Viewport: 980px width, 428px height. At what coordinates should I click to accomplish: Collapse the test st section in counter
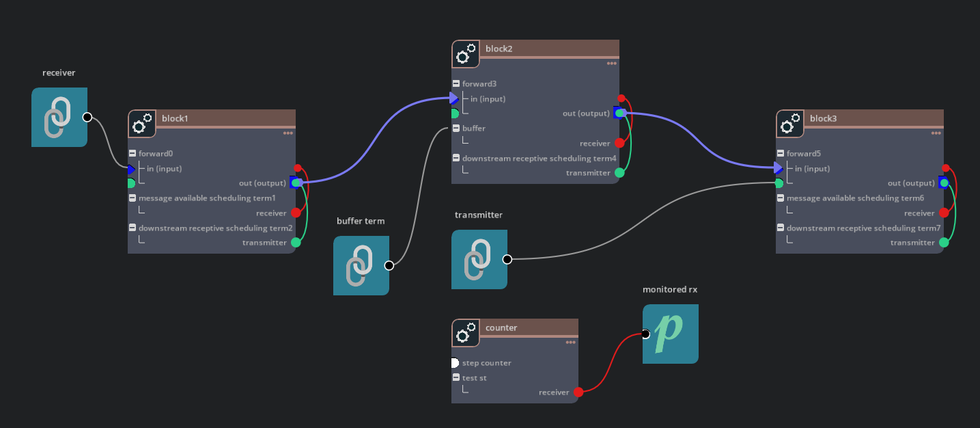tap(455, 377)
